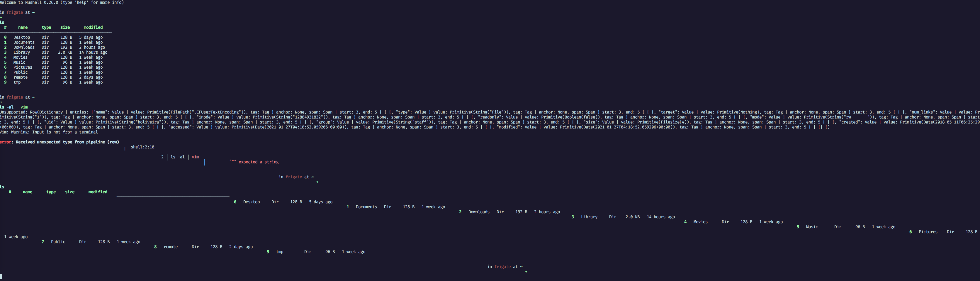
Task: Select the remote directory modified 2 days ago
Action: [20, 77]
